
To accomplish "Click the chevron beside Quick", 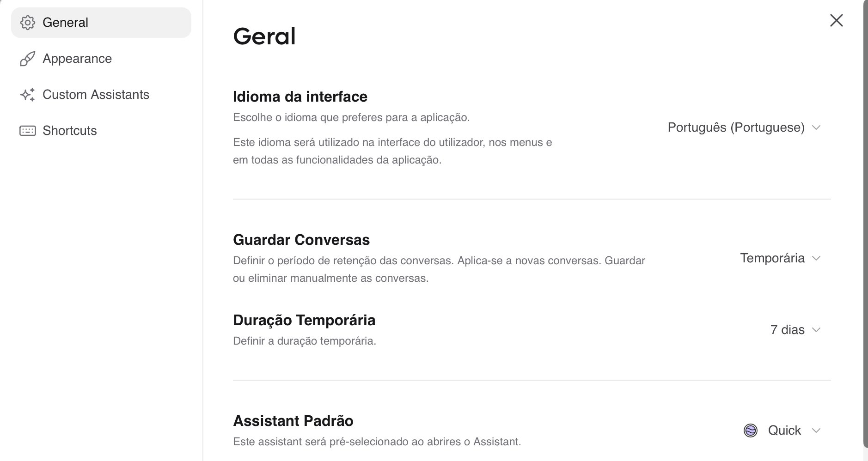I will 816,431.
